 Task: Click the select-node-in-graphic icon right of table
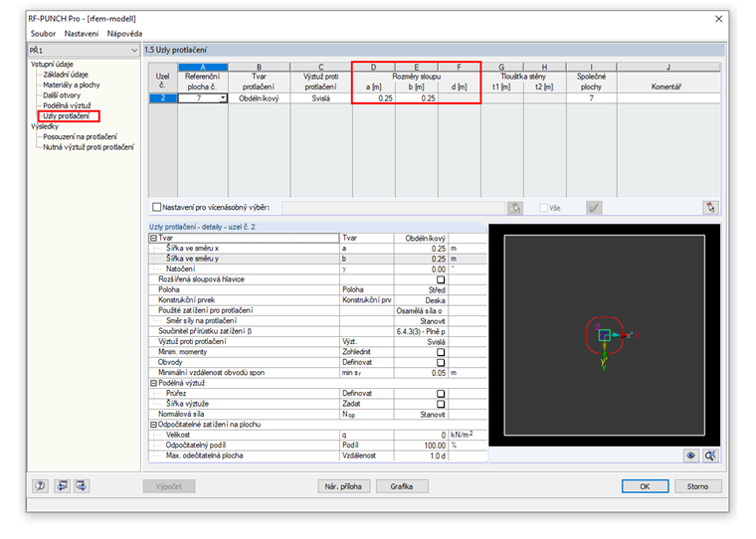[x=710, y=208]
